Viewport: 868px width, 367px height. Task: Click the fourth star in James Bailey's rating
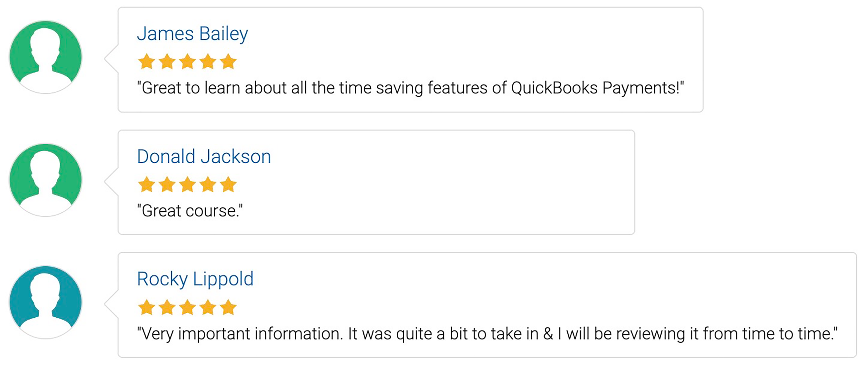208,61
